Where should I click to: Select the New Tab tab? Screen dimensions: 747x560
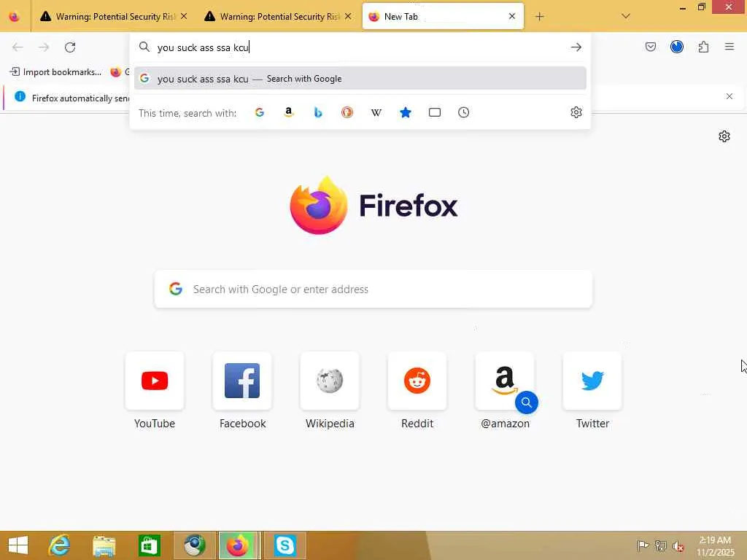[x=443, y=17]
